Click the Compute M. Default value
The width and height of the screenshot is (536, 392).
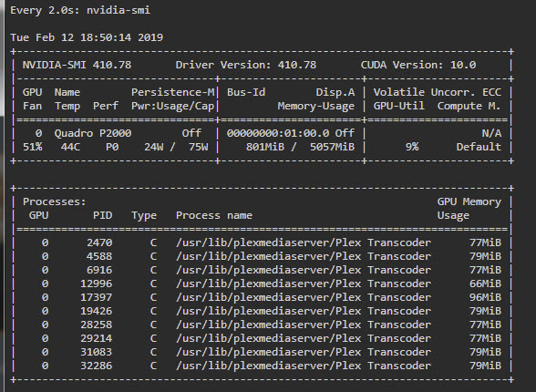point(479,147)
